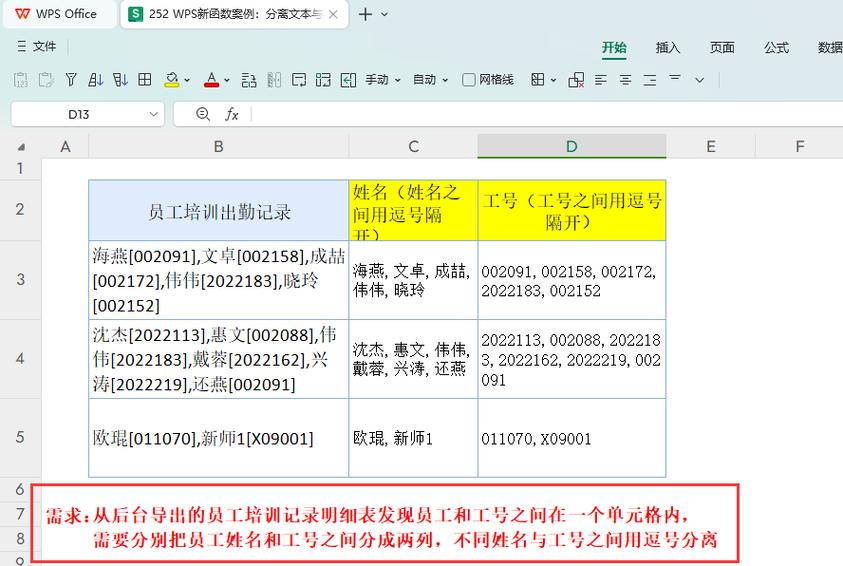Select column A header
The width and height of the screenshot is (843, 566).
tap(65, 146)
